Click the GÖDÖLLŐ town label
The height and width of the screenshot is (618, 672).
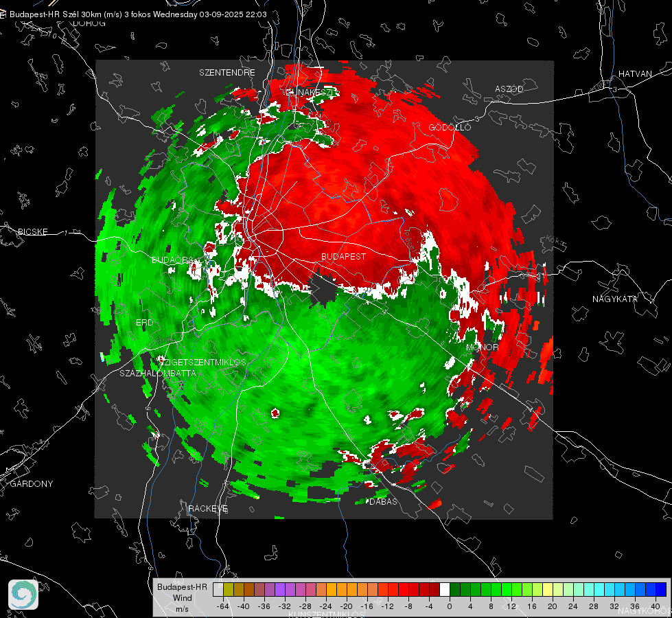point(450,127)
